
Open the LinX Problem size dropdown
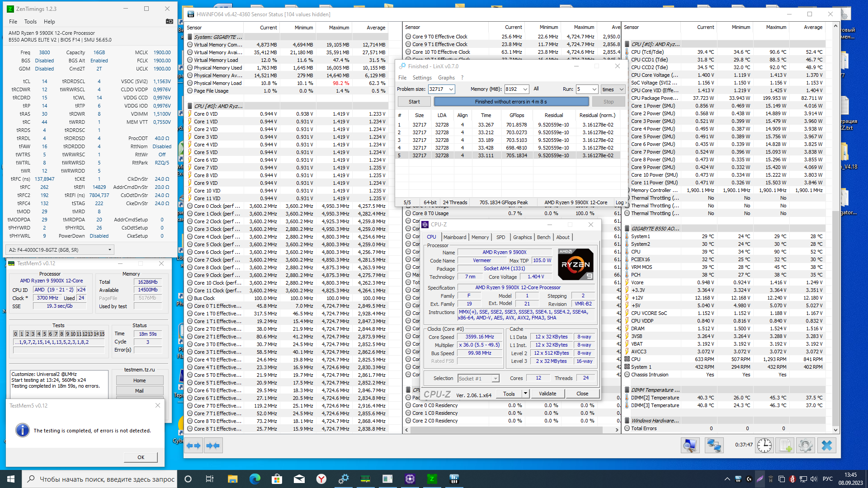(x=451, y=89)
